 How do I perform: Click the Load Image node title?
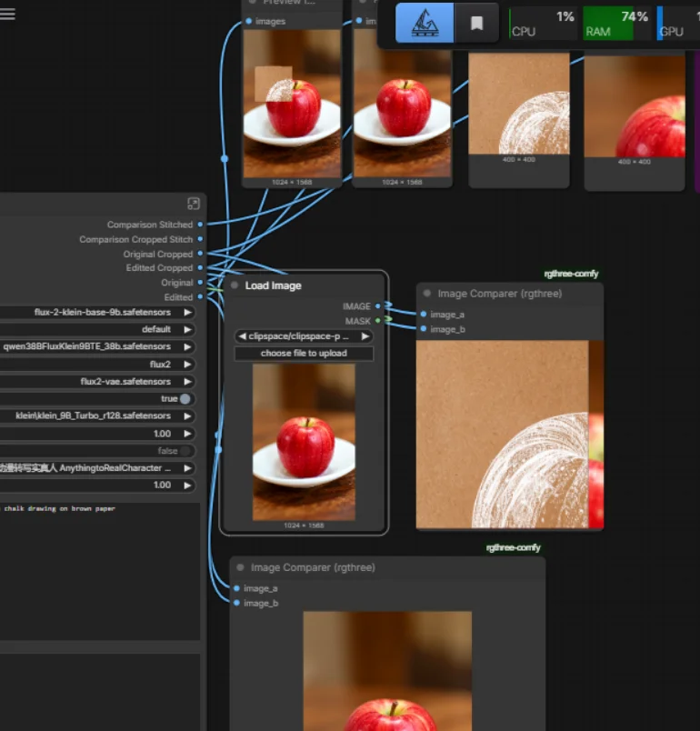pos(273,285)
